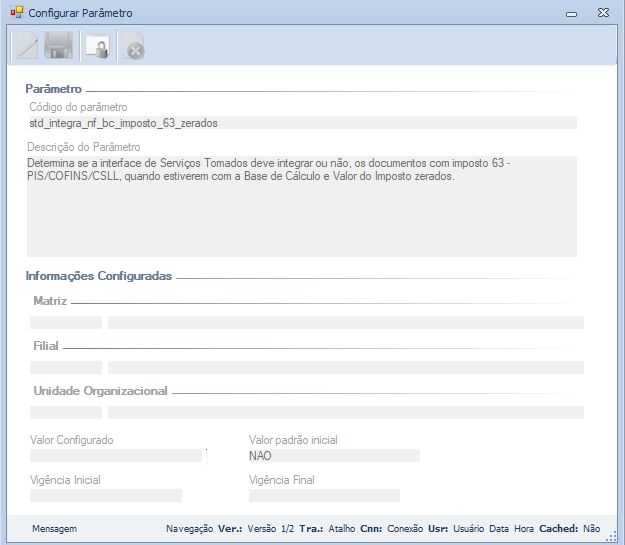Click the Hora status bar entry

click(x=524, y=529)
